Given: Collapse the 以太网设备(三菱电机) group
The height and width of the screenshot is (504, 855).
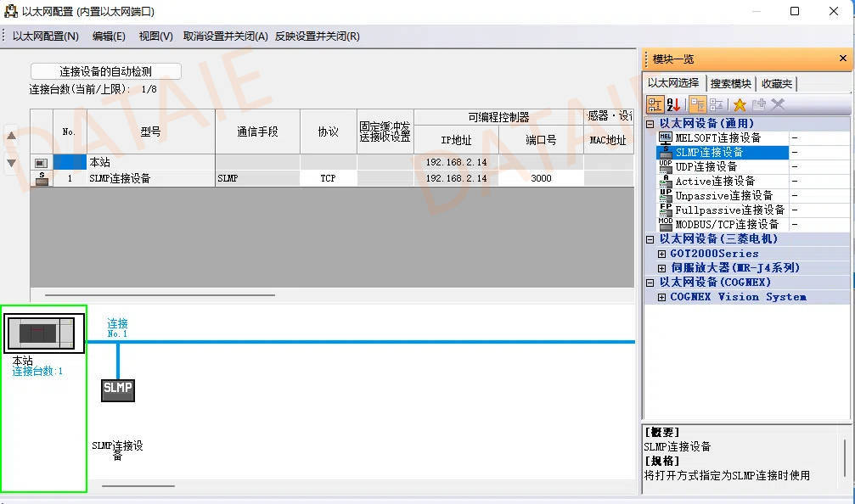Looking at the screenshot, I should coord(650,239).
